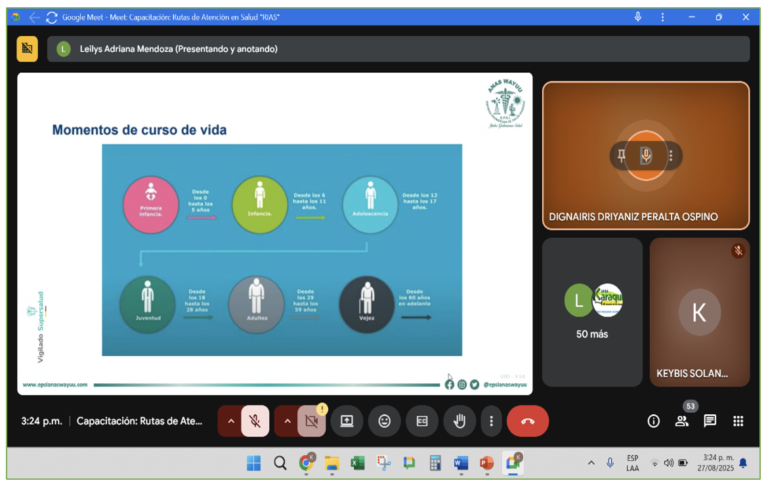
Task: Show the participants list icon
Action: 682,421
